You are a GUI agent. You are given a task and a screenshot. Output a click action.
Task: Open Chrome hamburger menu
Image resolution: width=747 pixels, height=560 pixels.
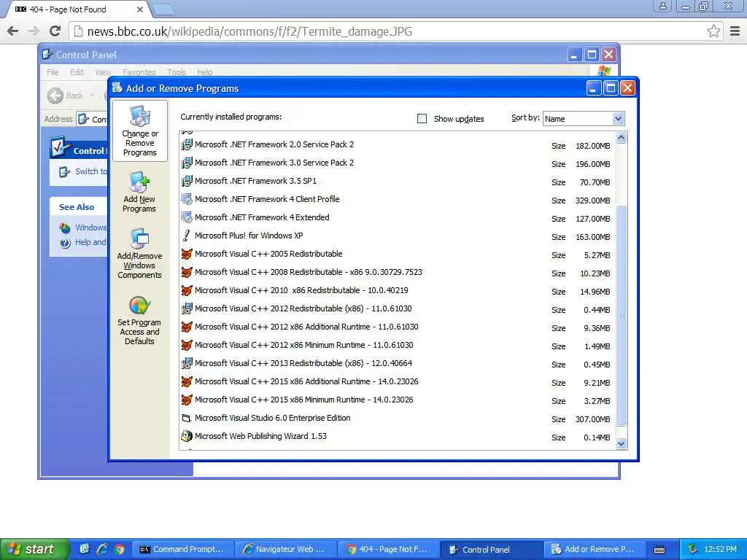[735, 31]
